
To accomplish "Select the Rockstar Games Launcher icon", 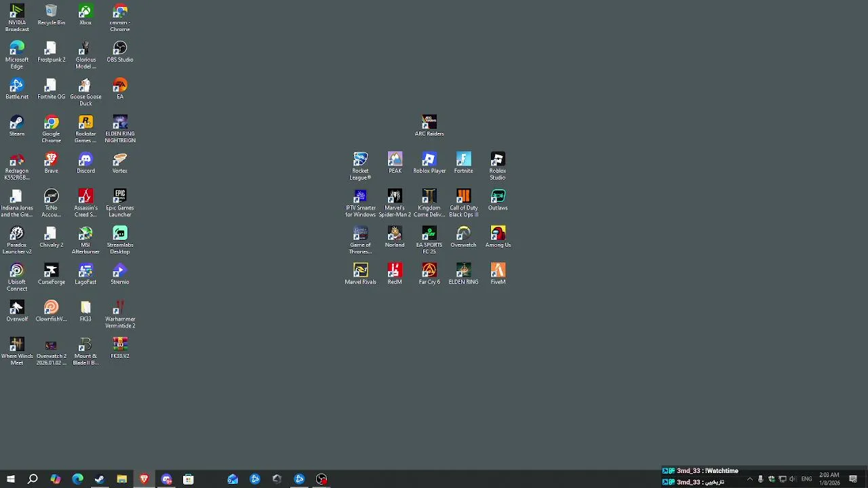I will [85, 129].
